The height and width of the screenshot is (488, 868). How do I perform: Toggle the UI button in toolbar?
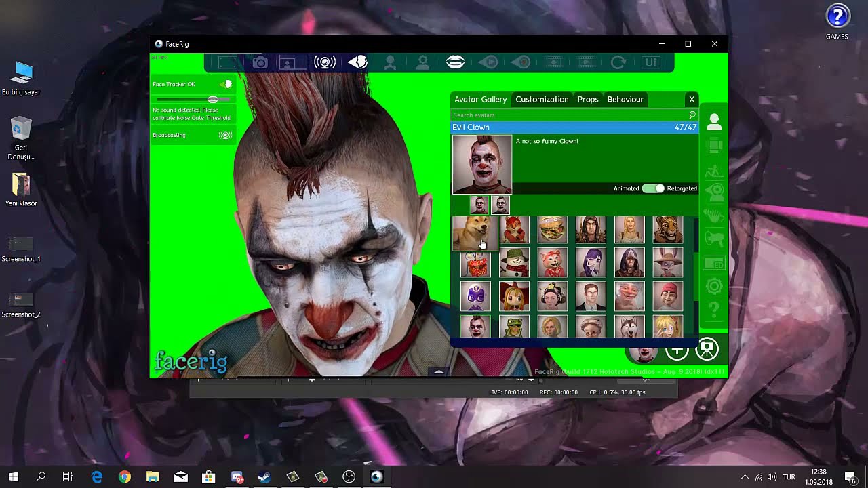tap(650, 62)
